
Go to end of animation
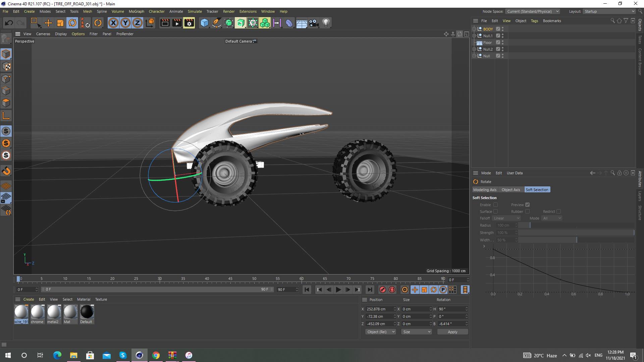click(370, 290)
